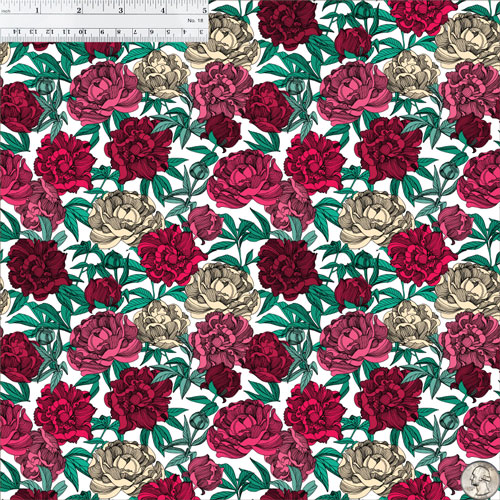The width and height of the screenshot is (500, 500).
Task: Click the 3 inch mark on the ruler
Action: pyautogui.click(x=121, y=10)
